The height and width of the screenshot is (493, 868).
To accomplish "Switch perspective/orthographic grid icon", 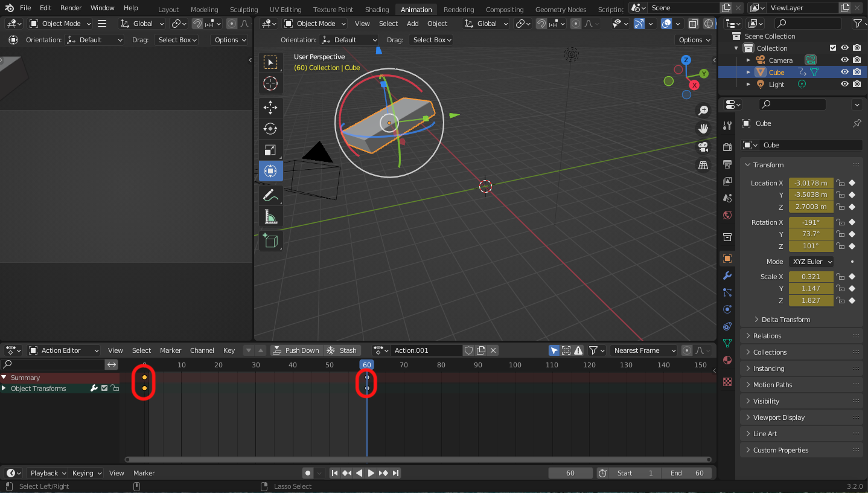I will (x=703, y=165).
